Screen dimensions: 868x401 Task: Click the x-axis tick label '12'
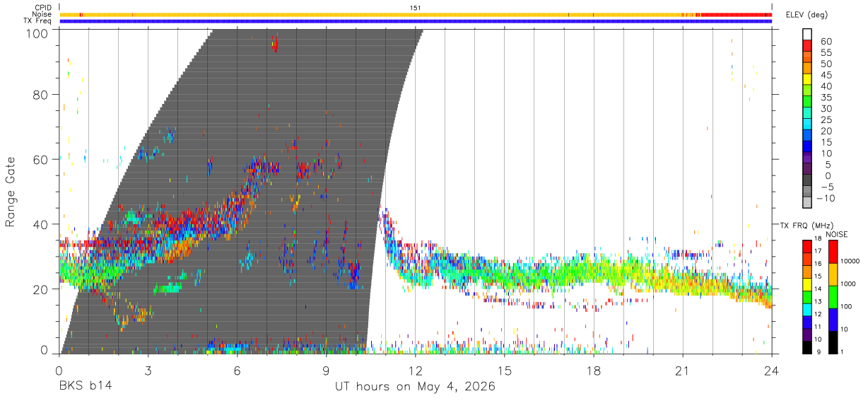[415, 370]
